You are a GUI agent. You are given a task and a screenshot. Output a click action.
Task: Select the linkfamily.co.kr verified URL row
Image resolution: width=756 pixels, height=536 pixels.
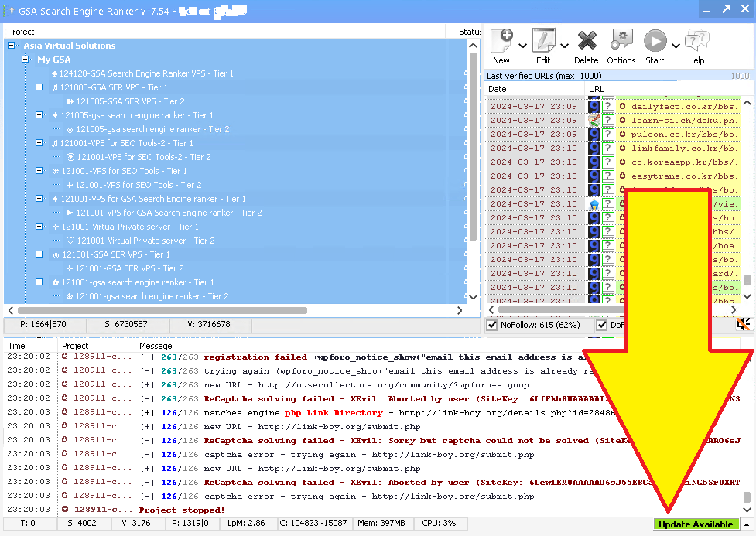coord(613,149)
